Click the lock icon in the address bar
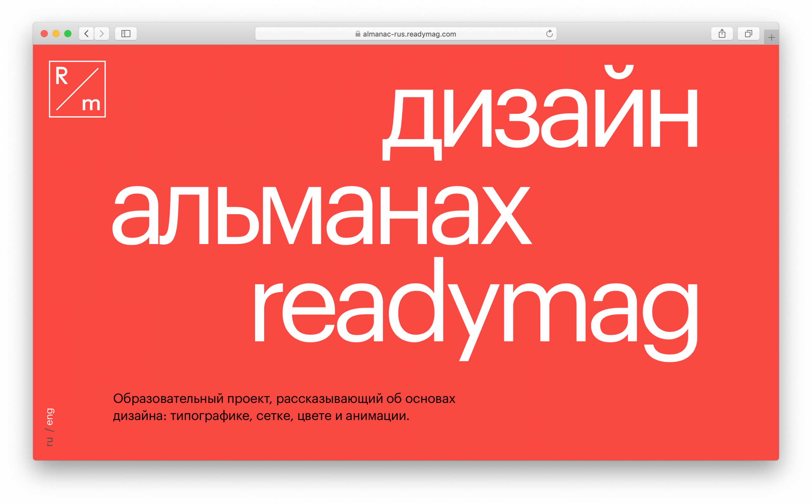The width and height of the screenshot is (812, 504). point(358,34)
